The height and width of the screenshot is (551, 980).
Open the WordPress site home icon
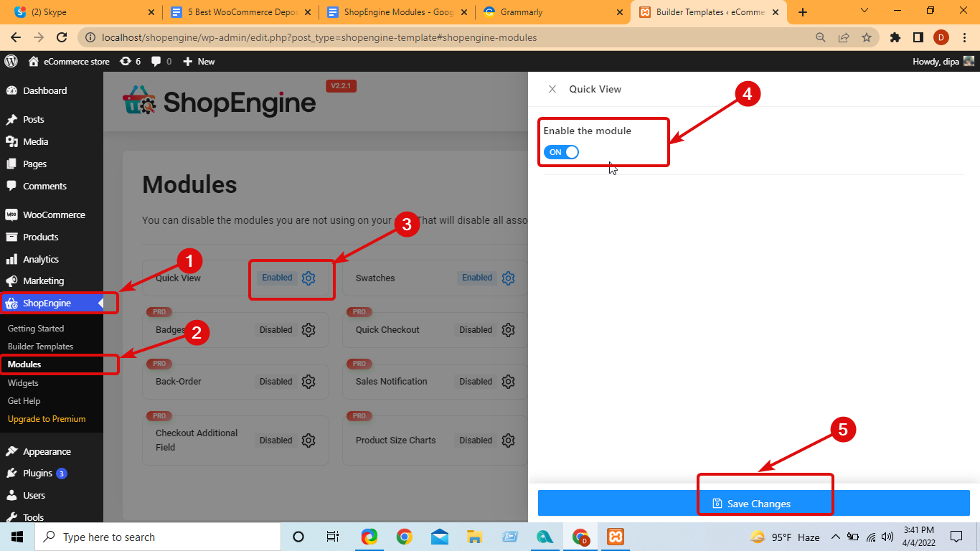pyautogui.click(x=33, y=61)
